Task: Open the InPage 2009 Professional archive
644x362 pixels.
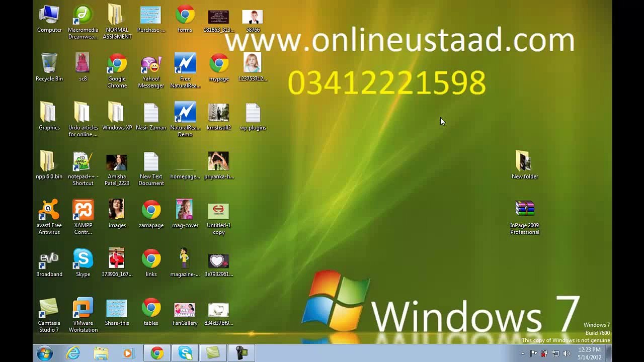Action: pyautogui.click(x=525, y=217)
